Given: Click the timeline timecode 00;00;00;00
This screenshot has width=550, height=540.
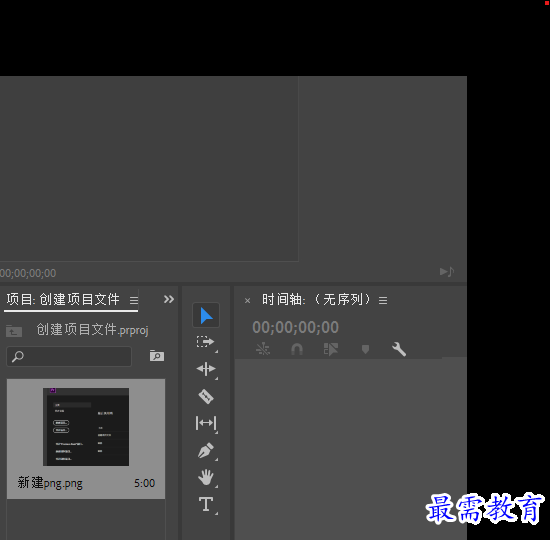Looking at the screenshot, I should tap(295, 327).
